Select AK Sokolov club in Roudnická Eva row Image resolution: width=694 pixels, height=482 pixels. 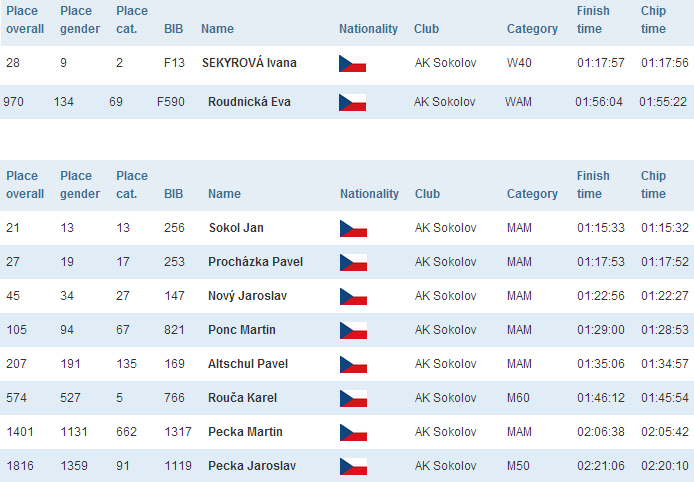(x=444, y=102)
